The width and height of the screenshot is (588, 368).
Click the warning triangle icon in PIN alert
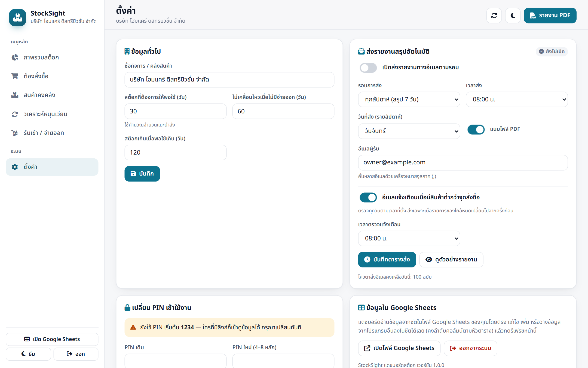coord(133,327)
